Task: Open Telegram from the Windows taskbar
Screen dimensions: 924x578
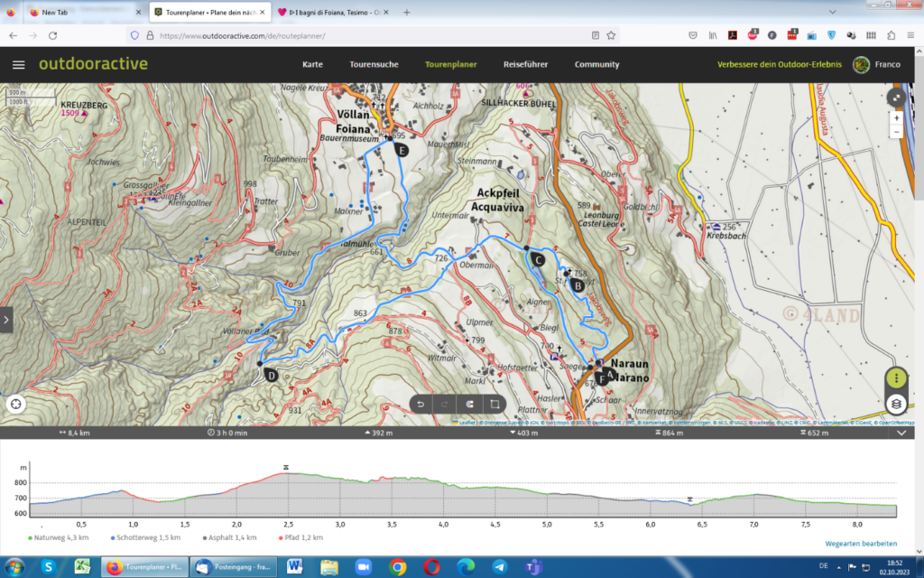Action: [x=499, y=567]
